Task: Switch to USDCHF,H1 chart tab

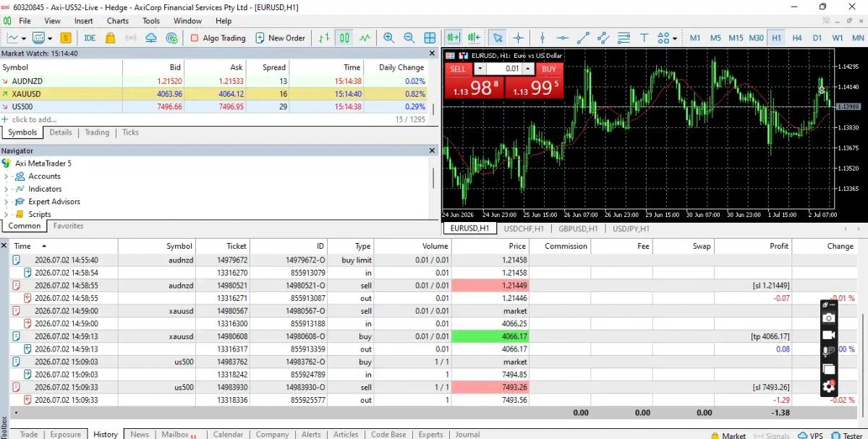Action: tap(525, 229)
